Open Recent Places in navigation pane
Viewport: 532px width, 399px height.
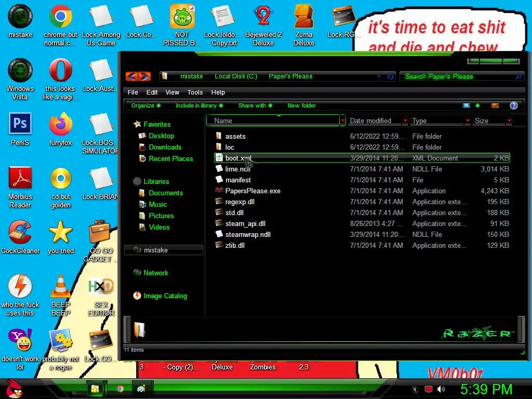[170, 159]
